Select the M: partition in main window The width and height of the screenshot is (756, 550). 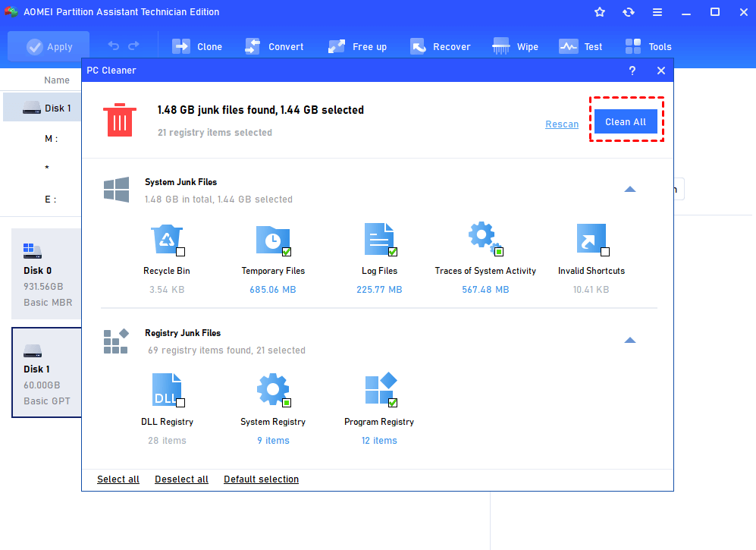(x=51, y=139)
